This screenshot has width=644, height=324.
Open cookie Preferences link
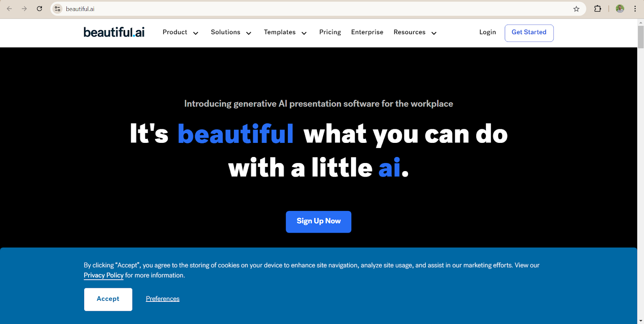click(x=163, y=299)
